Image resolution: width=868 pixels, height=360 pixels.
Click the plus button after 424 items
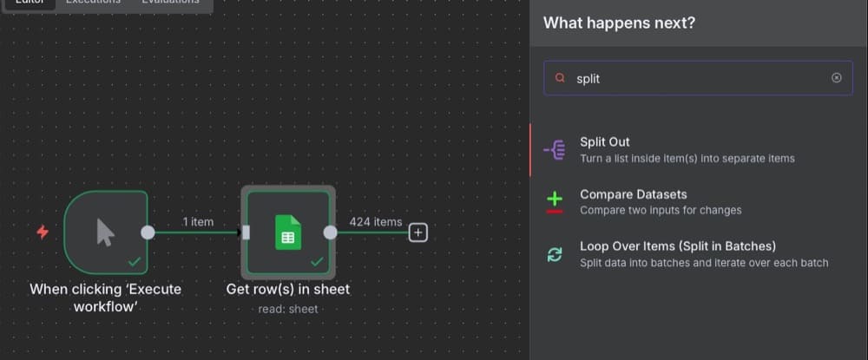[418, 232]
